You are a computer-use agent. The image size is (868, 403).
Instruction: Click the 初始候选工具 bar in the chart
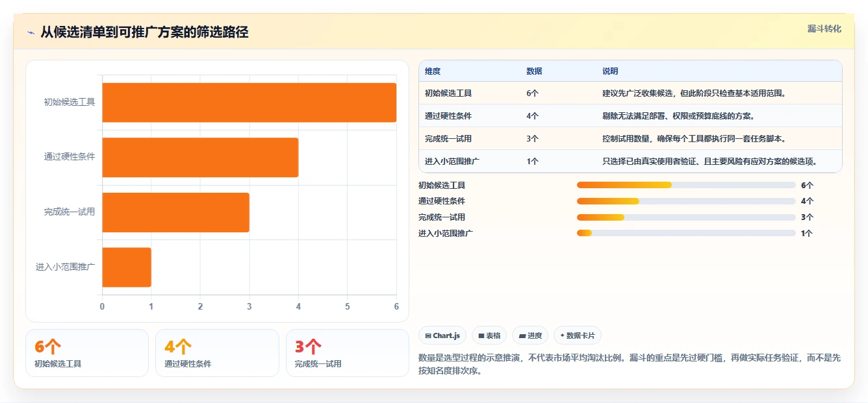pos(249,103)
